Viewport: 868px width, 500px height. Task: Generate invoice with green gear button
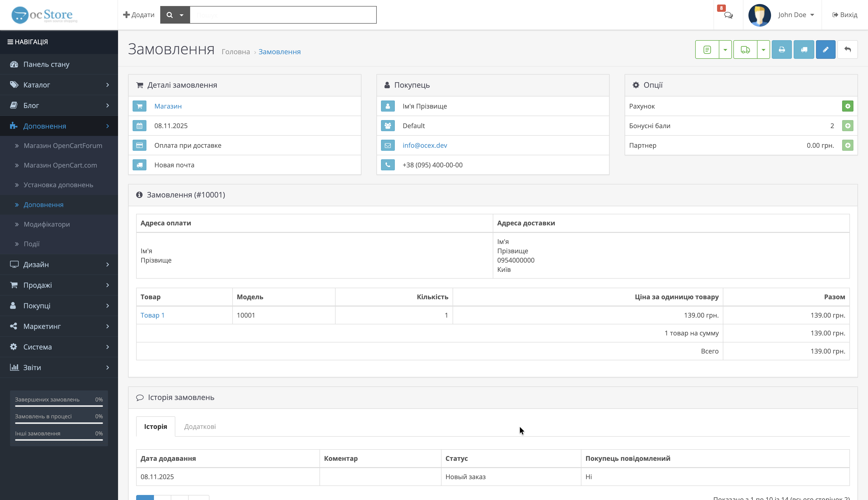click(x=847, y=106)
